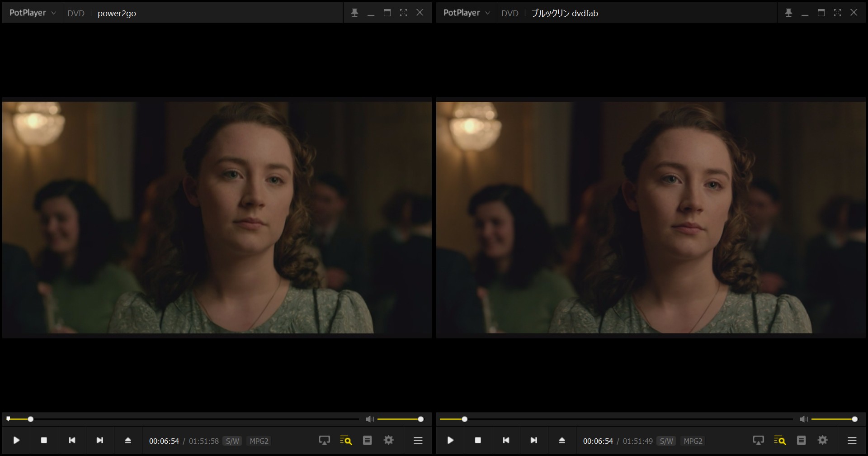Click the Eject/Open icon in left player
Viewport: 868px width, 456px height.
128,440
